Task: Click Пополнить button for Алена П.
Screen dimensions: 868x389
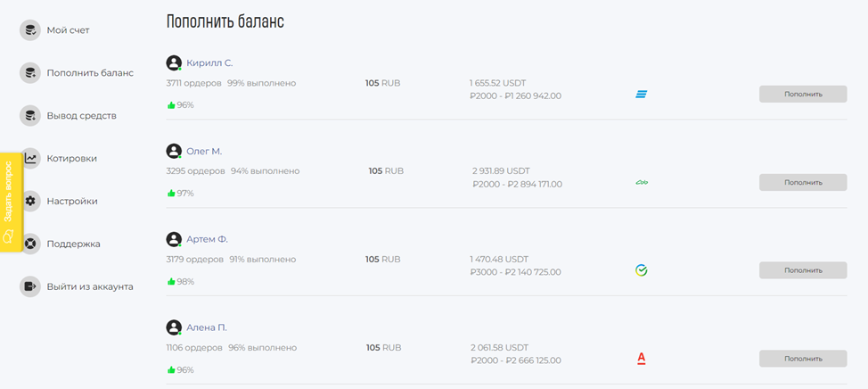Action: (x=803, y=359)
